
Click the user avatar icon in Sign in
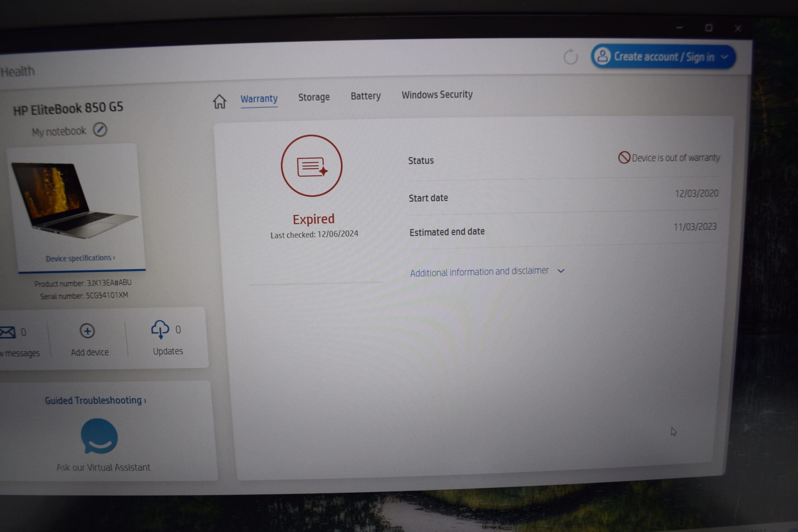point(603,56)
